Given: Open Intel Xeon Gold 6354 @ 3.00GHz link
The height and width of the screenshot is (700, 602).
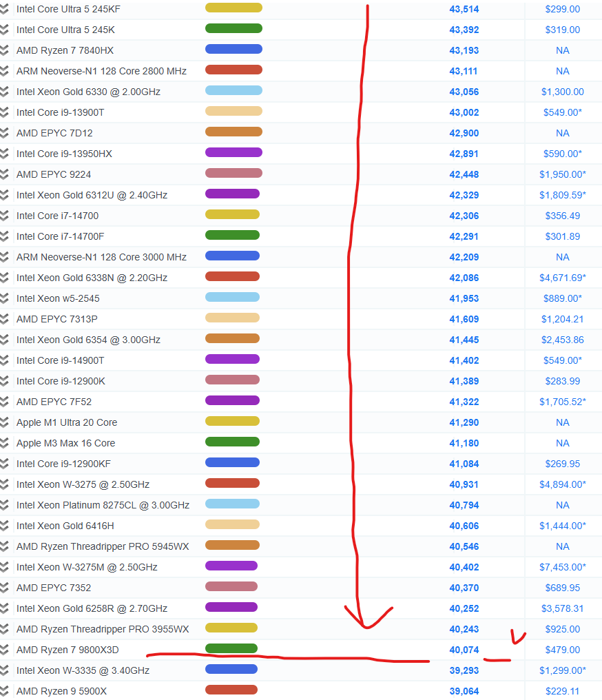Looking at the screenshot, I should (x=88, y=340).
